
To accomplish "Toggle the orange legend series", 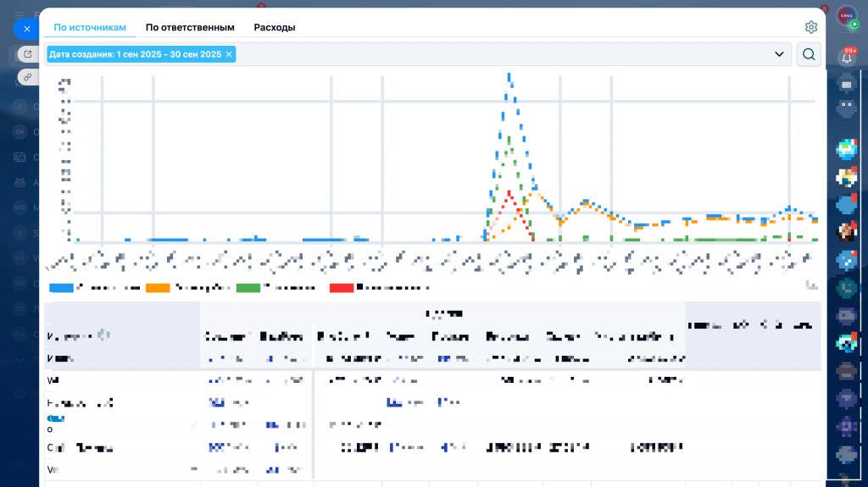I will [159, 288].
